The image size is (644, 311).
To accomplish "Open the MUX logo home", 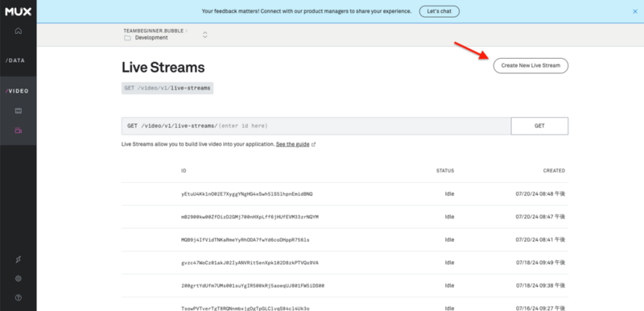I will tap(18, 11).
